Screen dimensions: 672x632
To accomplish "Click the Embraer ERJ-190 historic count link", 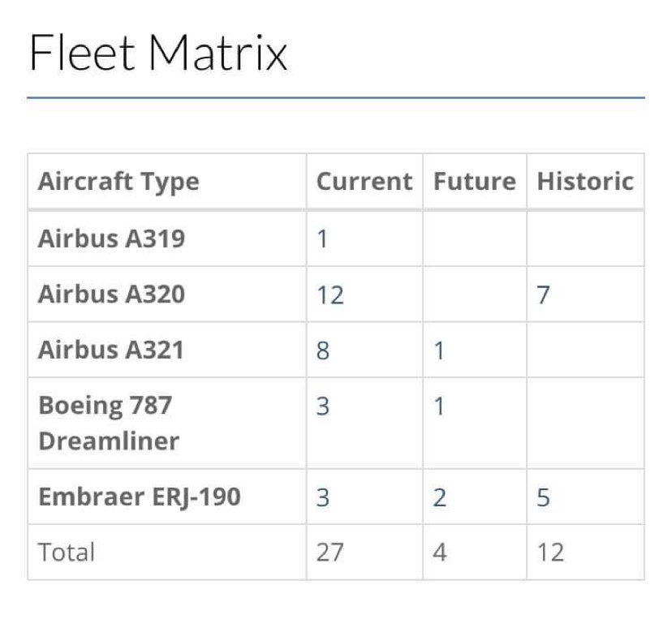I will [543, 497].
